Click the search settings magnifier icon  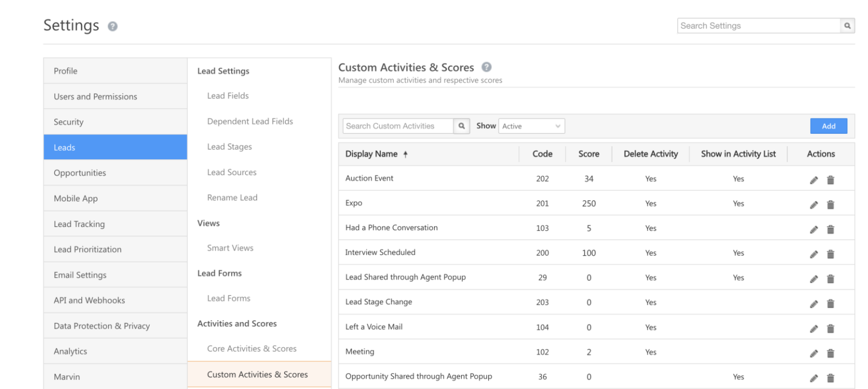(847, 26)
